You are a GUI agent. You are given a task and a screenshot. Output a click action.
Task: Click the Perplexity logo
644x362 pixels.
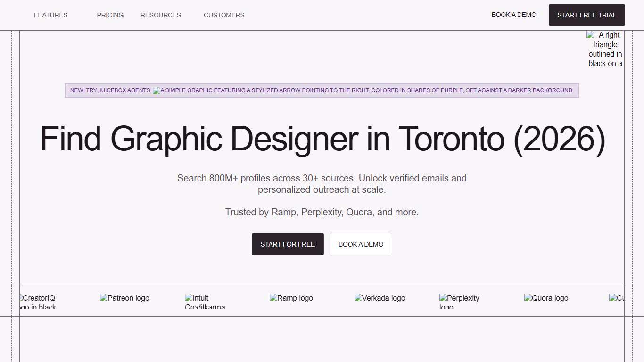coord(459,301)
